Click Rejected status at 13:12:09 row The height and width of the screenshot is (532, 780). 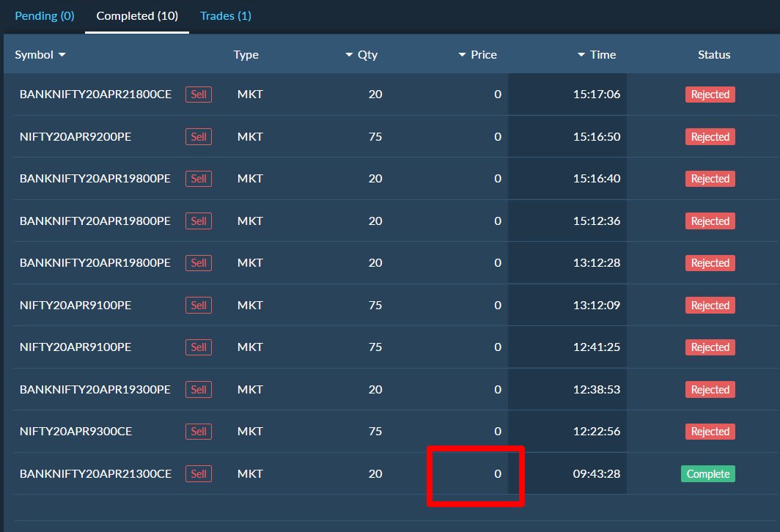coord(710,306)
